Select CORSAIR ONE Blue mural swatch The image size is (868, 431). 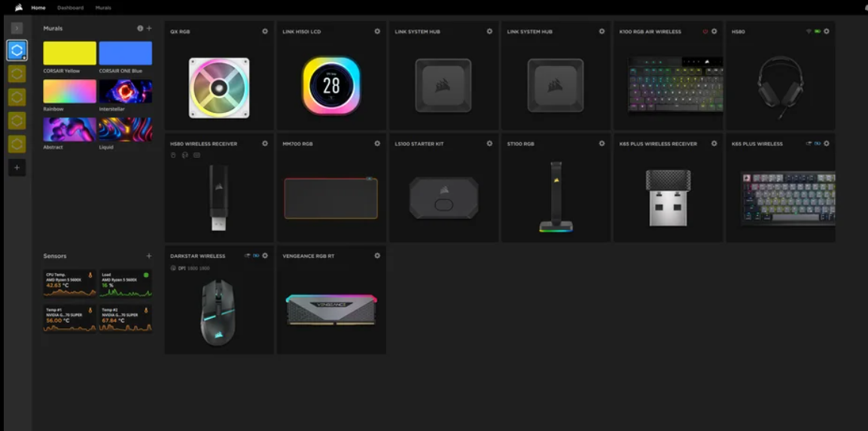[126, 53]
